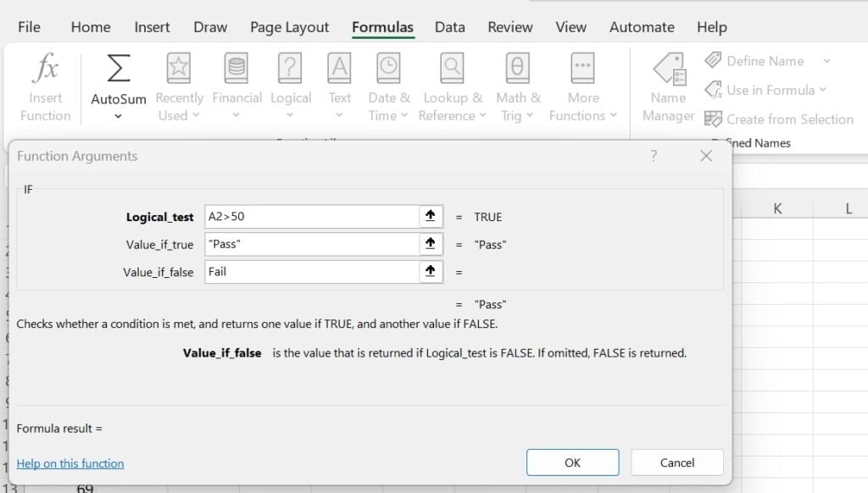Open the Logical functions menu
This screenshot has height=493, width=868.
pyautogui.click(x=291, y=87)
